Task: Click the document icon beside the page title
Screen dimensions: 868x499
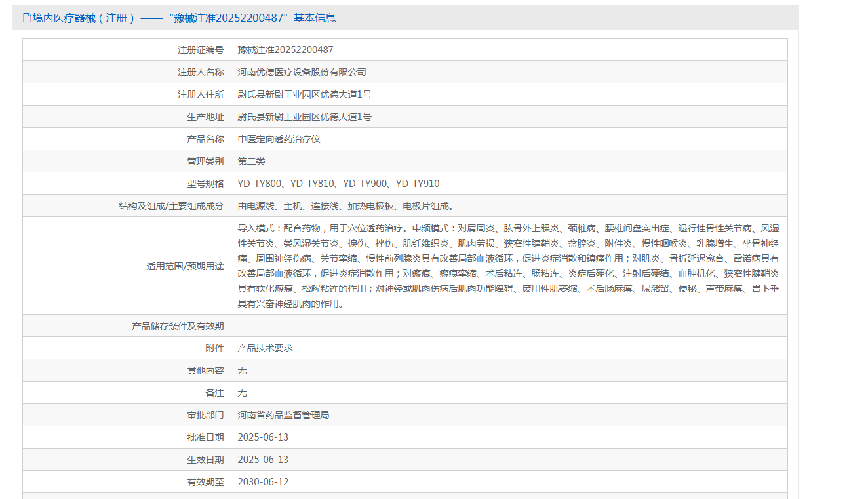Action: coord(27,18)
